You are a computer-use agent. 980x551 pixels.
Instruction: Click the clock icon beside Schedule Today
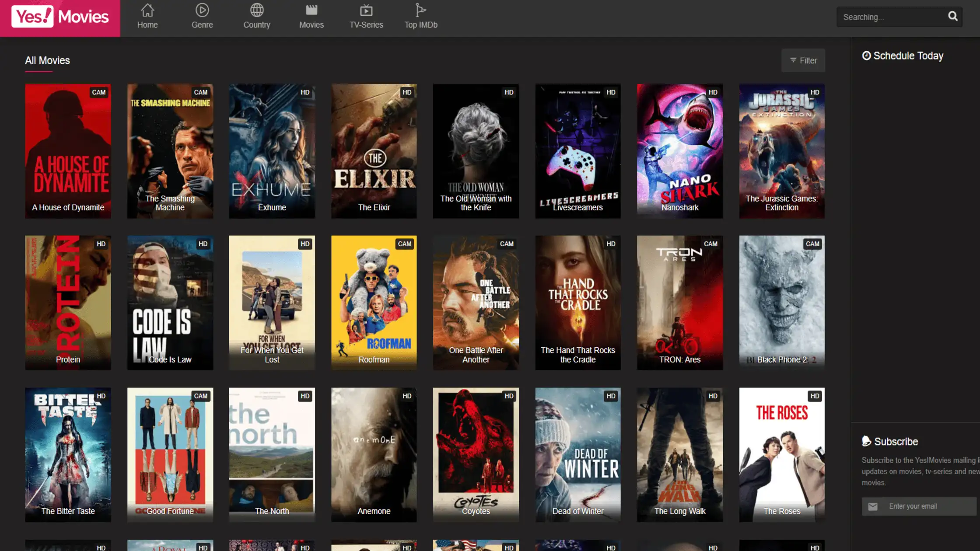[x=867, y=55]
